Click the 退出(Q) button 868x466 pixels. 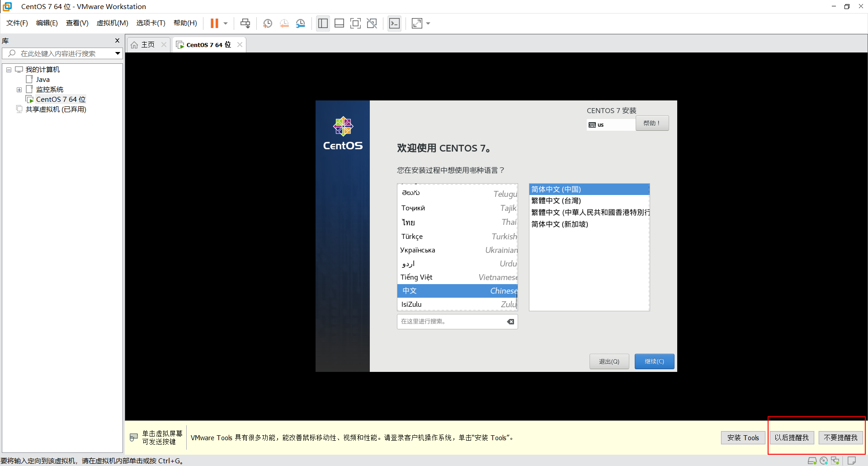[609, 361]
